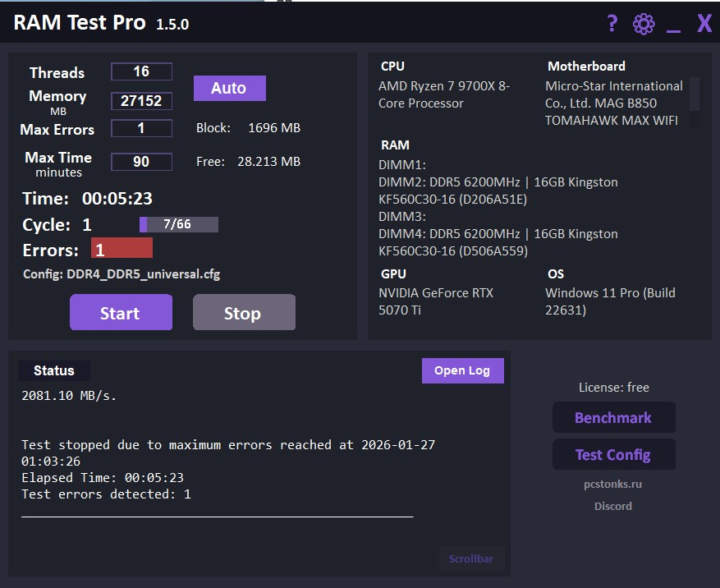The image size is (720, 588).
Task: Click the Max Errors field showing 1
Action: coord(141,128)
